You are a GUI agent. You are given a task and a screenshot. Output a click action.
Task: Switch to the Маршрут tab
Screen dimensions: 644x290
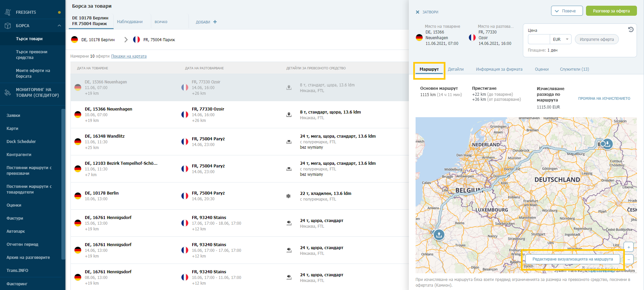click(x=429, y=69)
